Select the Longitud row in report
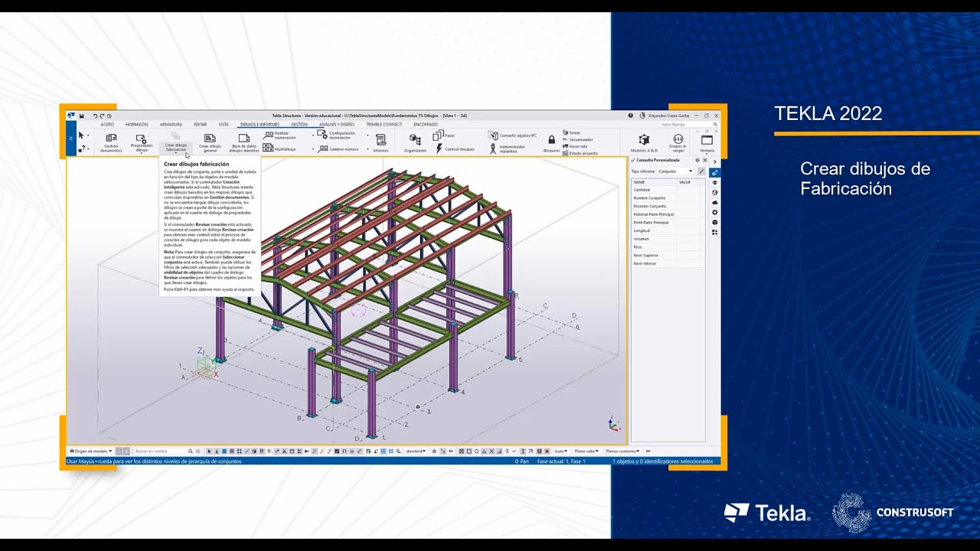 pos(668,230)
